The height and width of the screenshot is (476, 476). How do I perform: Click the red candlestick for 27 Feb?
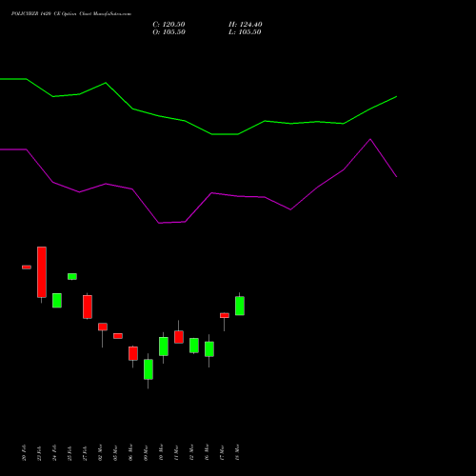tap(88, 307)
